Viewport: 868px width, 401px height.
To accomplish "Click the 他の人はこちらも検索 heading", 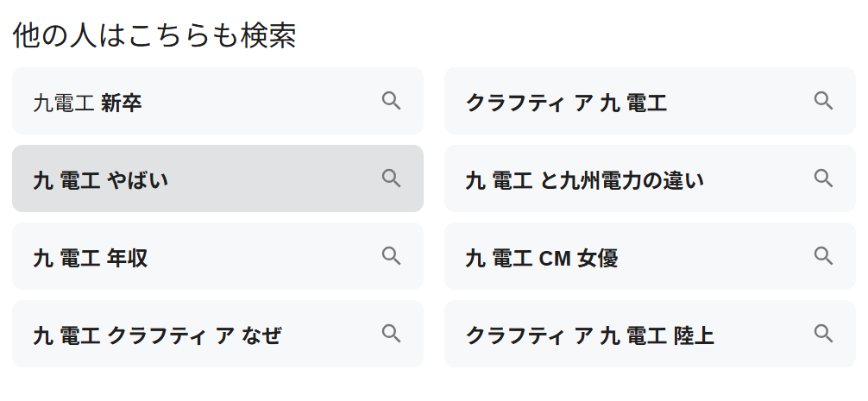I will click(154, 36).
